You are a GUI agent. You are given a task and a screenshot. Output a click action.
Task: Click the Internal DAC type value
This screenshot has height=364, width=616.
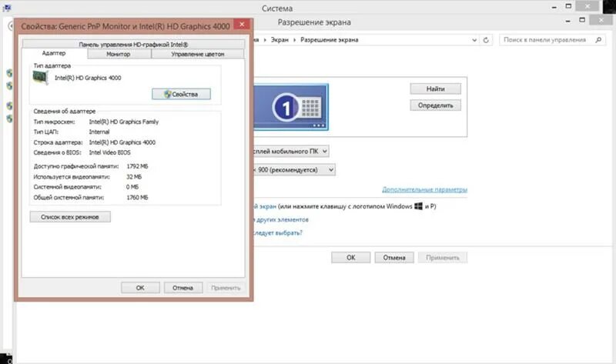99,132
